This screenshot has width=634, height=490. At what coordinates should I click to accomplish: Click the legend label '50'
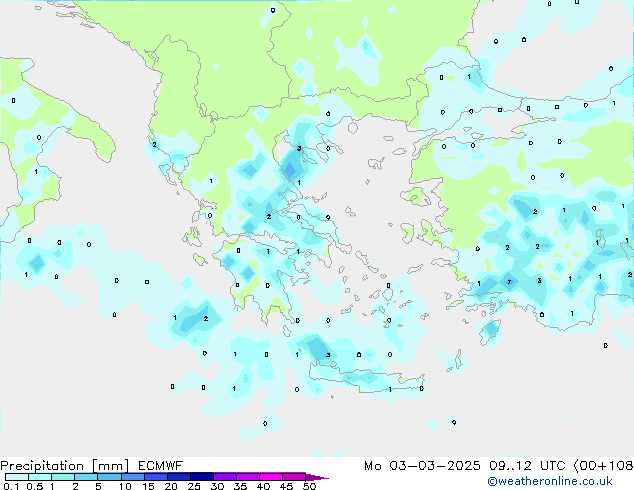pyautogui.click(x=309, y=486)
